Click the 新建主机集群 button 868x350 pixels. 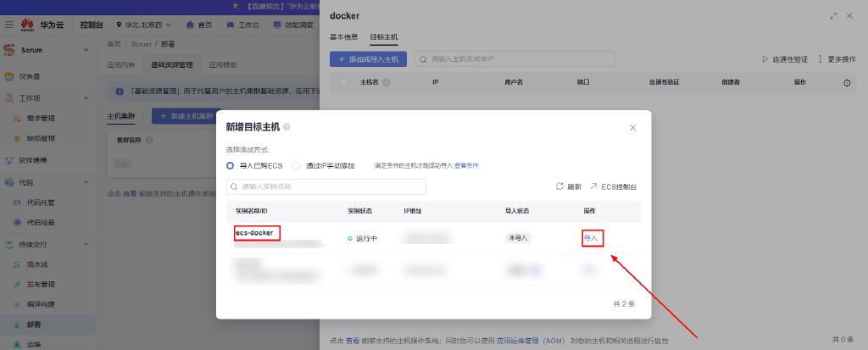click(x=186, y=116)
